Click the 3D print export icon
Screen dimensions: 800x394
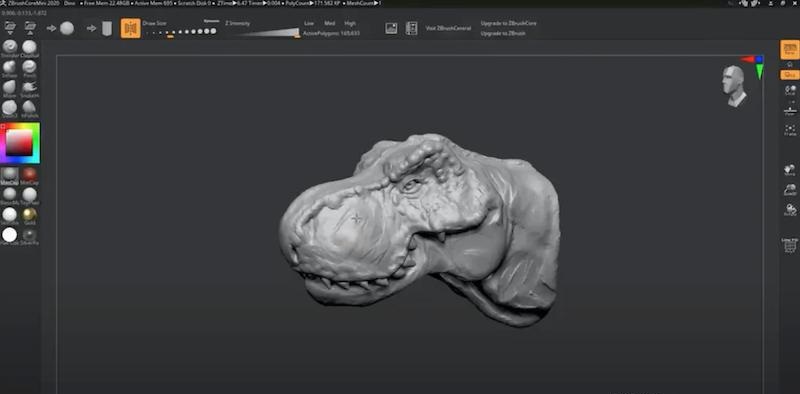point(411,29)
